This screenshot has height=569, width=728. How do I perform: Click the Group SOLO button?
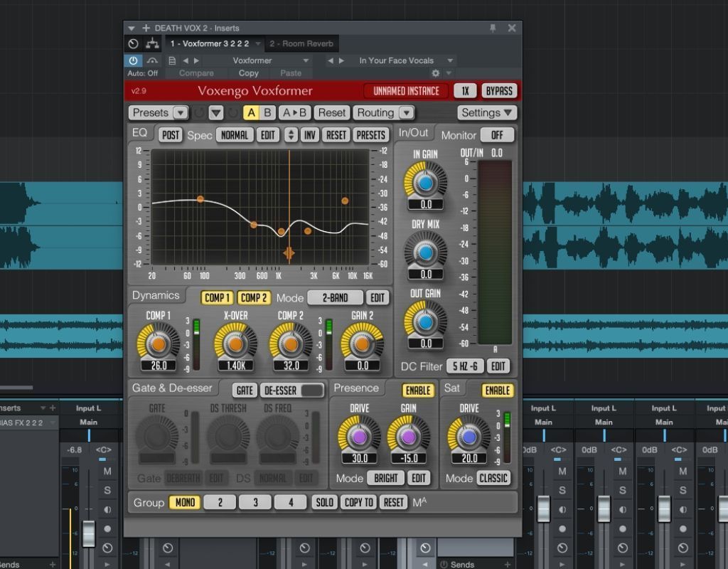coord(324,502)
